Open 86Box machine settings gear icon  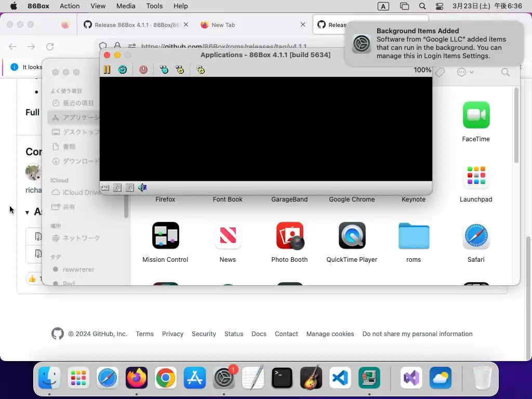pos(201,70)
